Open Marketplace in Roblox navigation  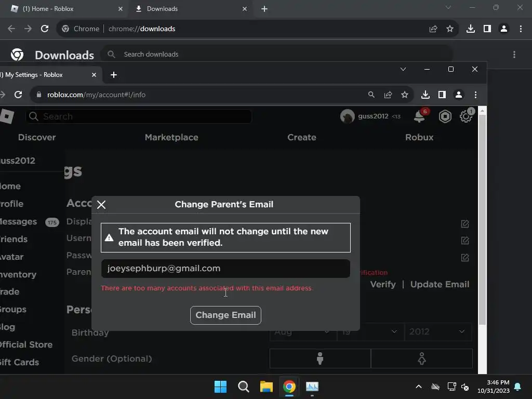(x=171, y=137)
